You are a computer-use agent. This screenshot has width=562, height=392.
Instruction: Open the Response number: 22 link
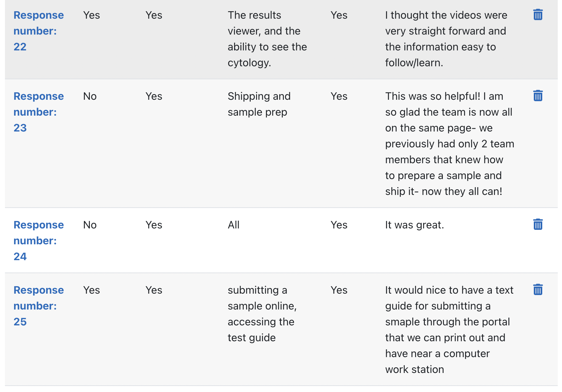[x=39, y=31]
